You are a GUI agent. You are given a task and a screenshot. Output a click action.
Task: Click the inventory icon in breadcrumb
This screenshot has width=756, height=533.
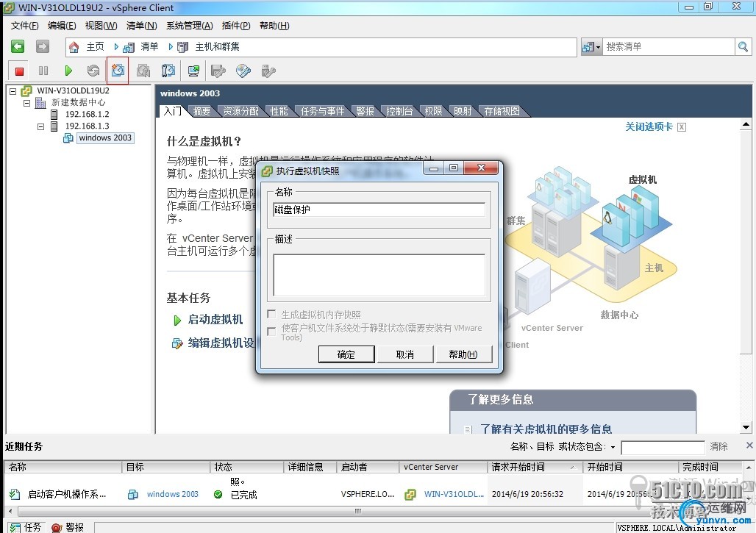click(129, 47)
